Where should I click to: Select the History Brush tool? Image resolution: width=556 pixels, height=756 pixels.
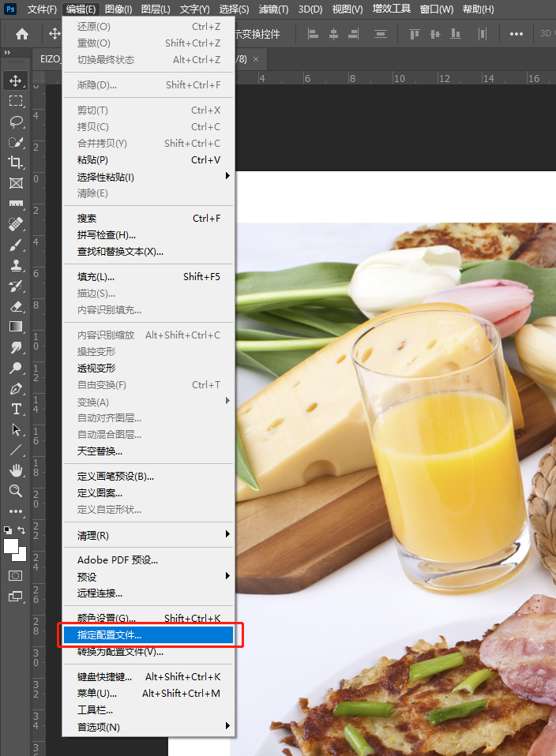(16, 286)
